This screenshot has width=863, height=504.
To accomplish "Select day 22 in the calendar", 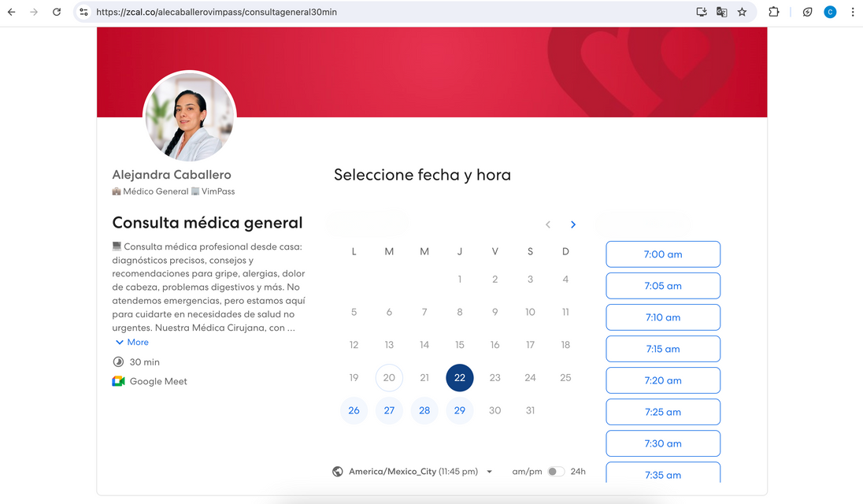I will click(x=460, y=377).
